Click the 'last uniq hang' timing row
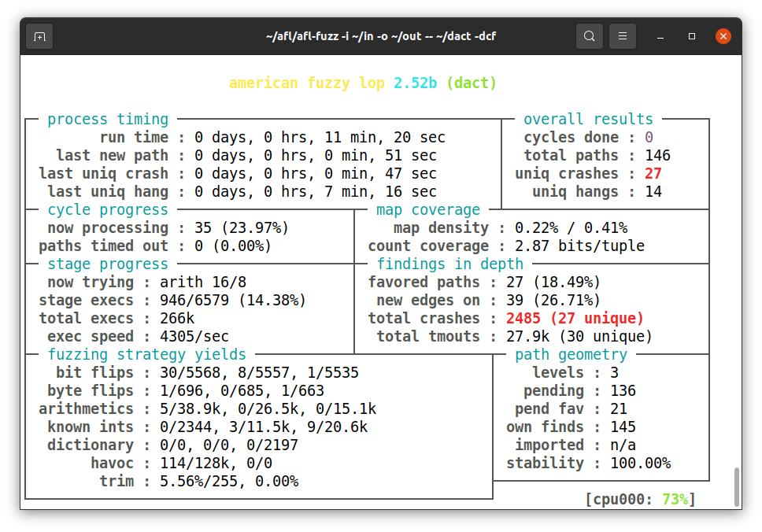Screen dimensions: 762x532 coord(242,191)
